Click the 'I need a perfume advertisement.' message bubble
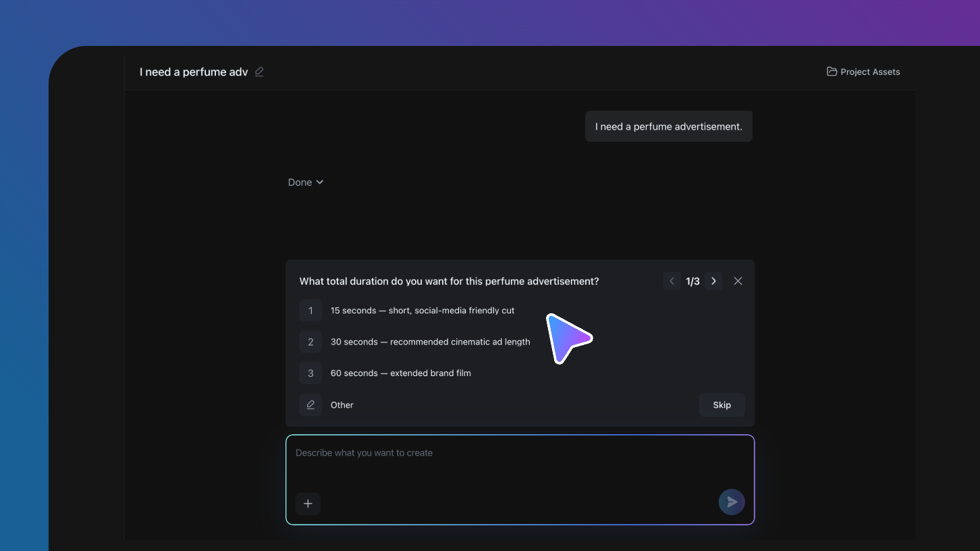 tap(669, 126)
